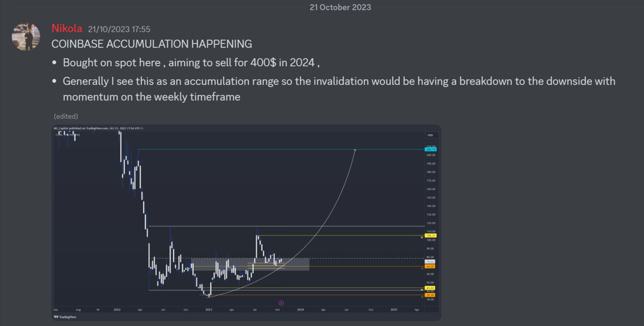Click the (edited) message label
This screenshot has width=644, height=326.
click(66, 116)
